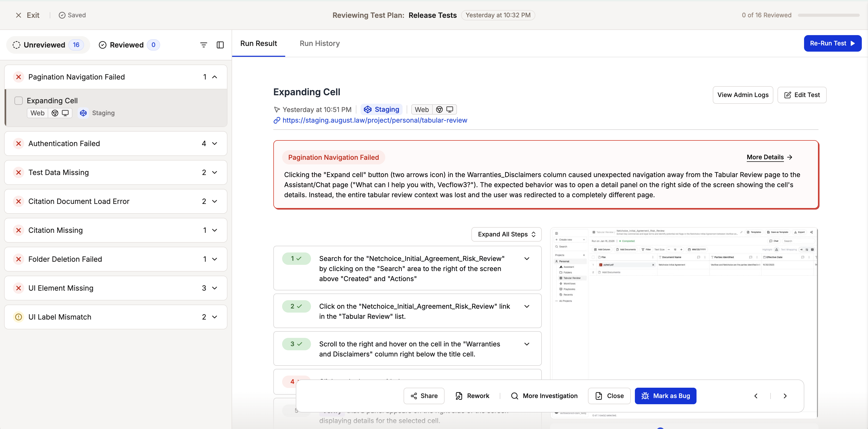Click the bug icon on Mark as Bug button
This screenshot has height=429, width=868.
pyautogui.click(x=645, y=396)
